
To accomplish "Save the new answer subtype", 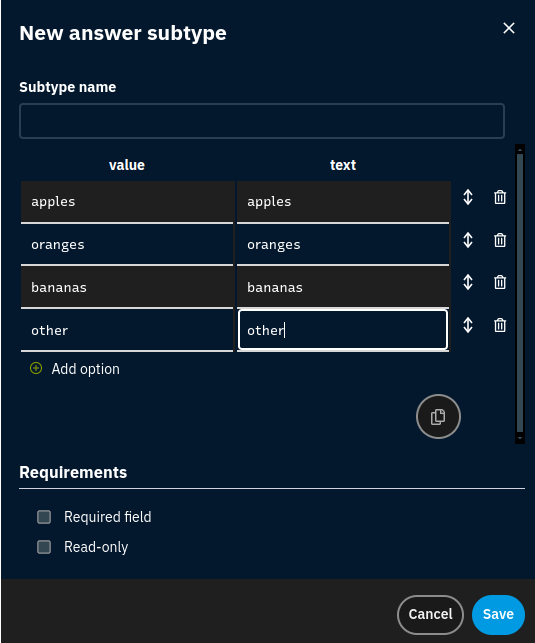I will pyautogui.click(x=498, y=614).
